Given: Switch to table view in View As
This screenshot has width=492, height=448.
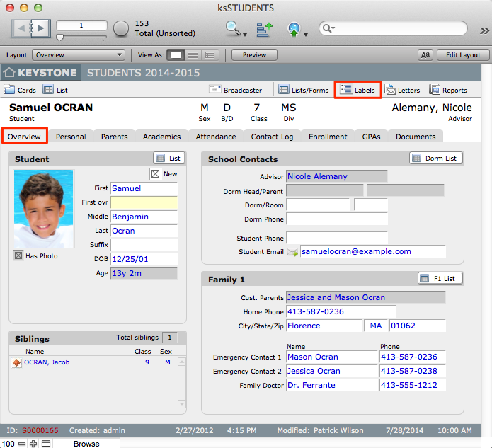Looking at the screenshot, I should (210, 54).
